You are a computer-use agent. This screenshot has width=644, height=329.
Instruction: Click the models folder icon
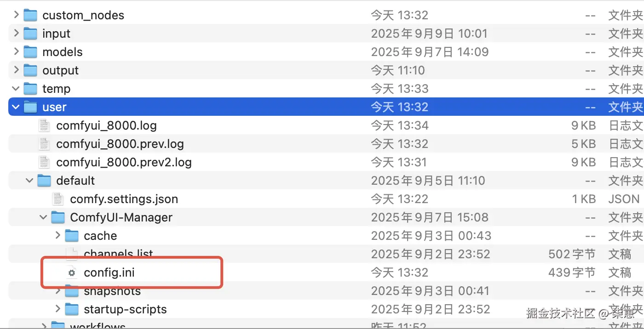[30, 52]
